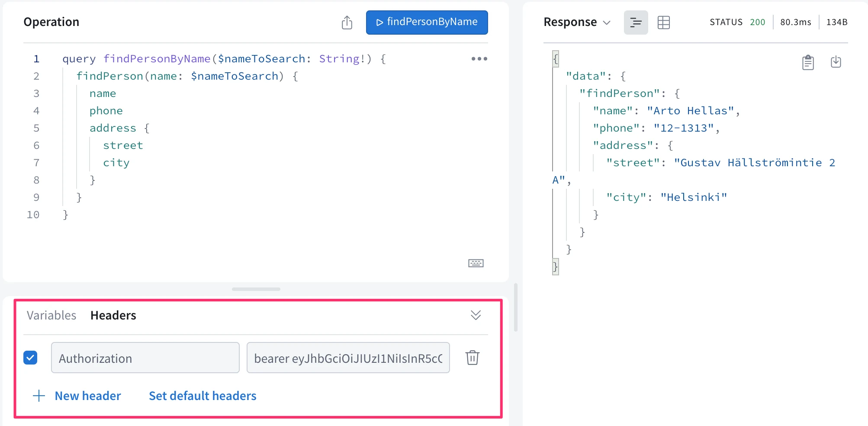Switch response to JSON view
868x426 pixels.
pyautogui.click(x=636, y=23)
